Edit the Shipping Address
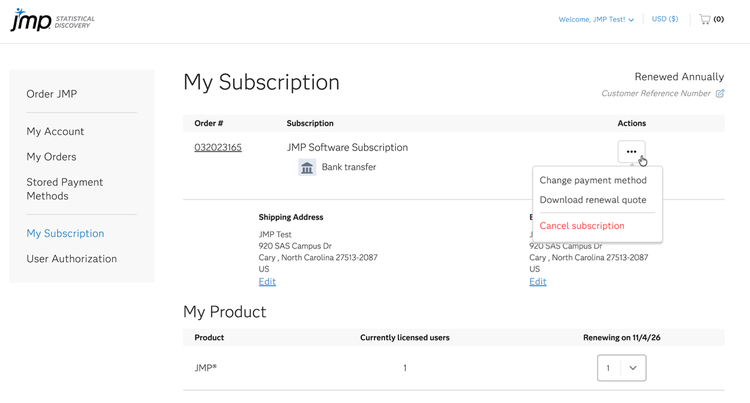The height and width of the screenshot is (403, 750). pos(267,282)
